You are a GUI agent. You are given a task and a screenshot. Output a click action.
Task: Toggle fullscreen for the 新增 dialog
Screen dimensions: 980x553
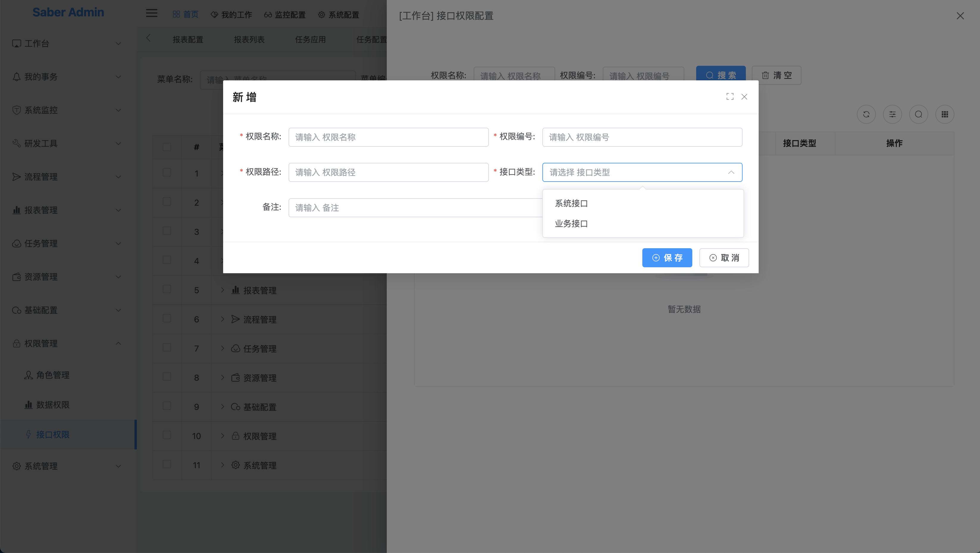point(730,97)
